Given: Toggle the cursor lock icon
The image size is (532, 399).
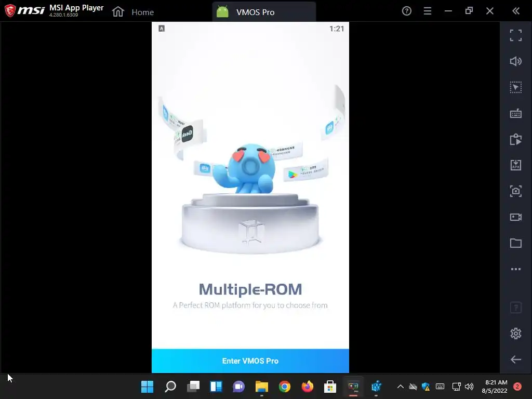Looking at the screenshot, I should (516, 87).
